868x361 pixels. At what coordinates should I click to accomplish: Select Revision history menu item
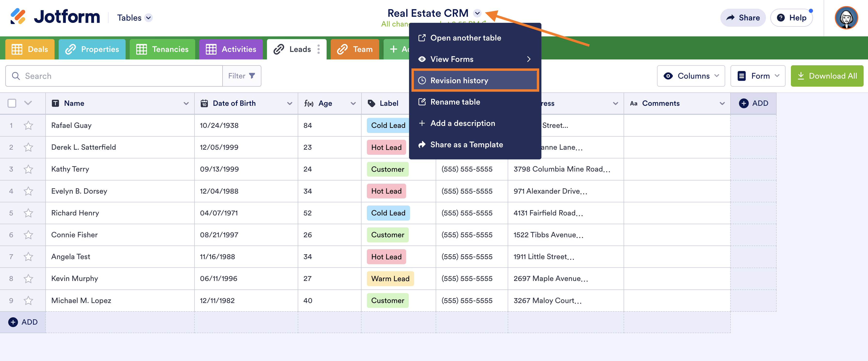click(475, 80)
